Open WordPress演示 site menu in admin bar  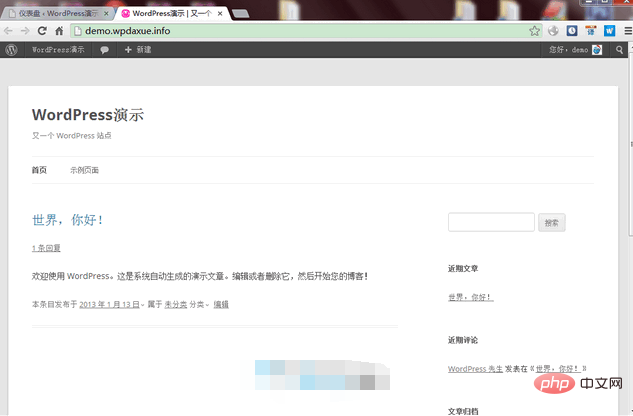coord(58,50)
